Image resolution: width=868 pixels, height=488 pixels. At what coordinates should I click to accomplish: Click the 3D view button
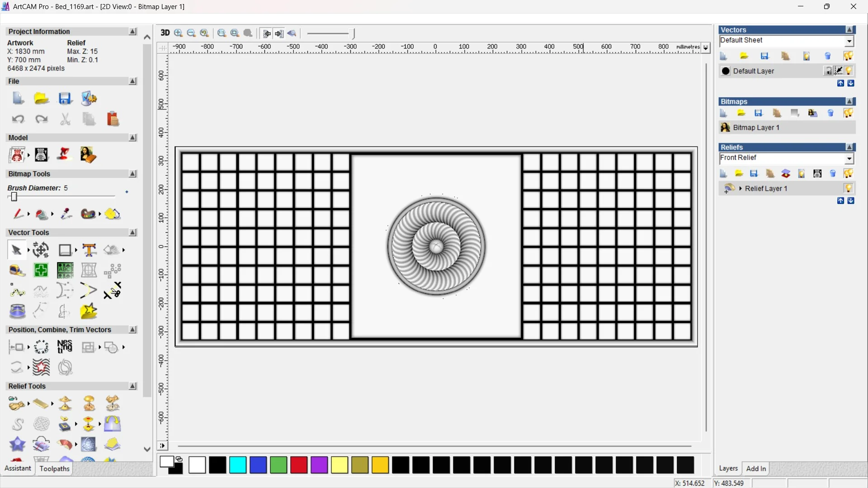coord(165,33)
